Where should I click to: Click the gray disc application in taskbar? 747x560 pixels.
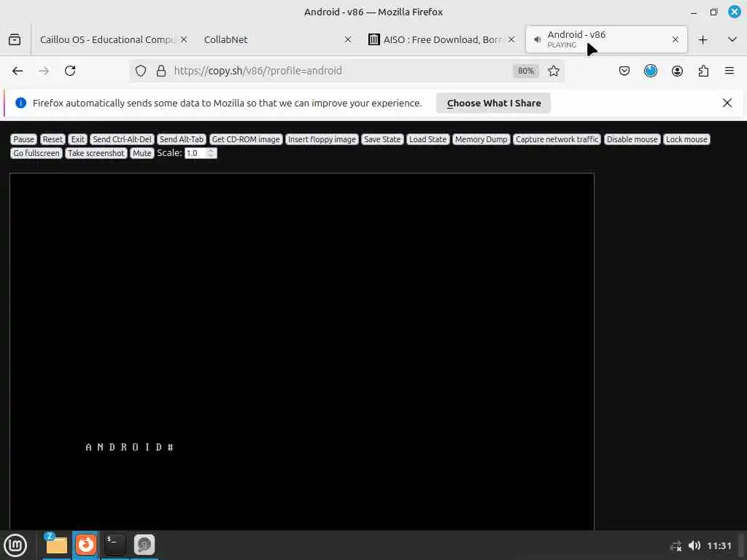[144, 545]
